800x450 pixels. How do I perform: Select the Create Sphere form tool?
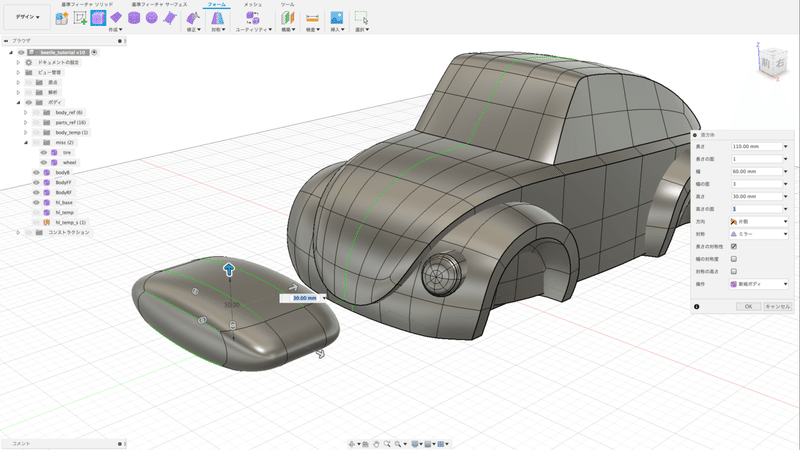pos(152,18)
